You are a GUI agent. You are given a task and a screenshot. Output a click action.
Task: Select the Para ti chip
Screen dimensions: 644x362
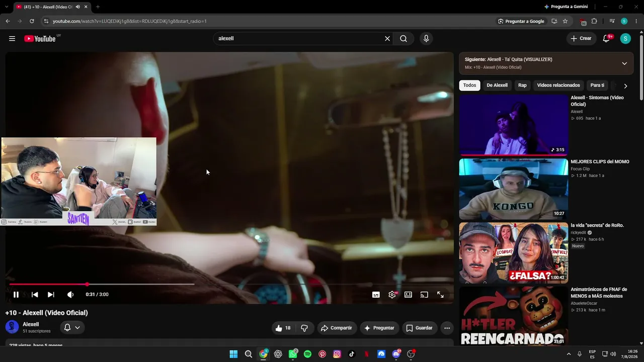597,85
